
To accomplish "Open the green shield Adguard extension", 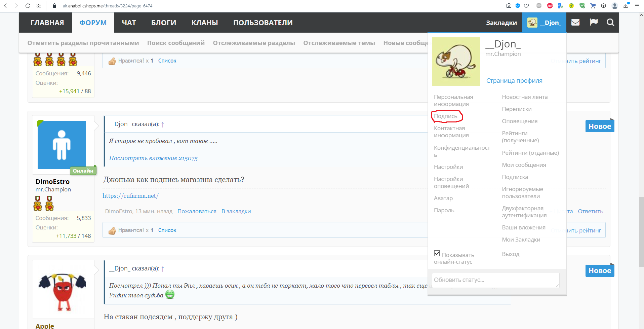I will (x=582, y=6).
